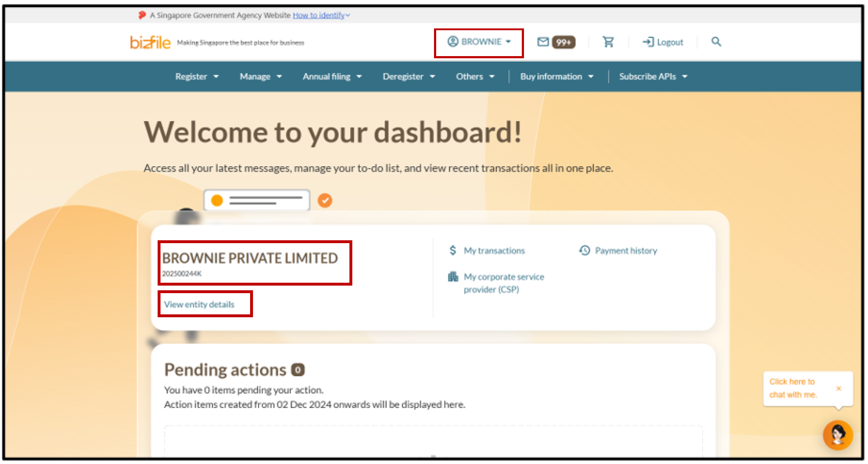The height and width of the screenshot is (464, 868).
Task: Open the mail inbox envelope icon
Action: pos(543,42)
